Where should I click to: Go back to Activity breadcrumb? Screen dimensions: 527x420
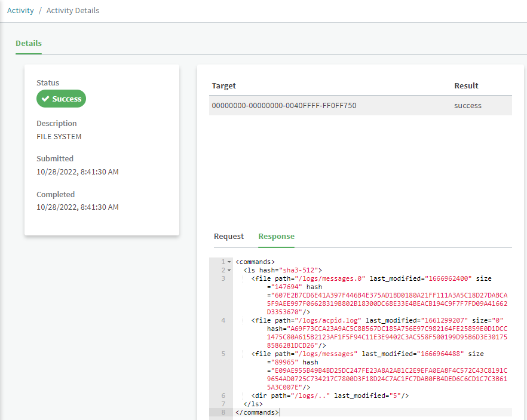(20, 11)
